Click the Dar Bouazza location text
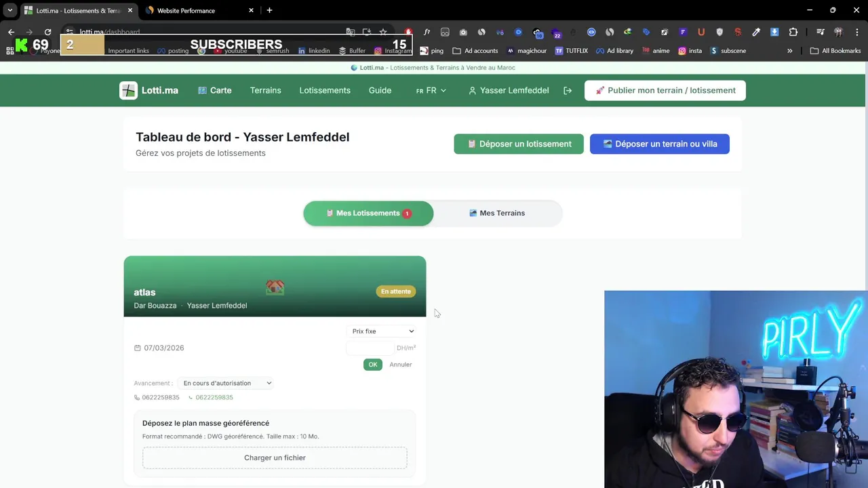Screen dimensions: 868x488 click(x=155, y=306)
